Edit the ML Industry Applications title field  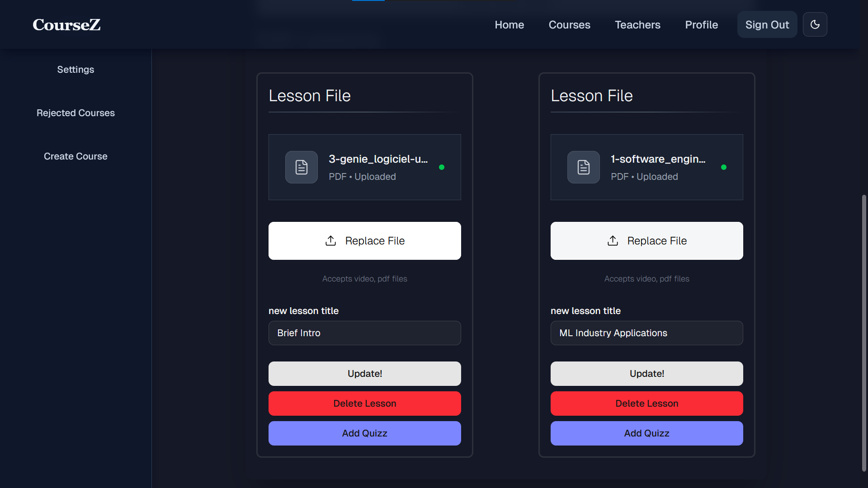pos(647,333)
